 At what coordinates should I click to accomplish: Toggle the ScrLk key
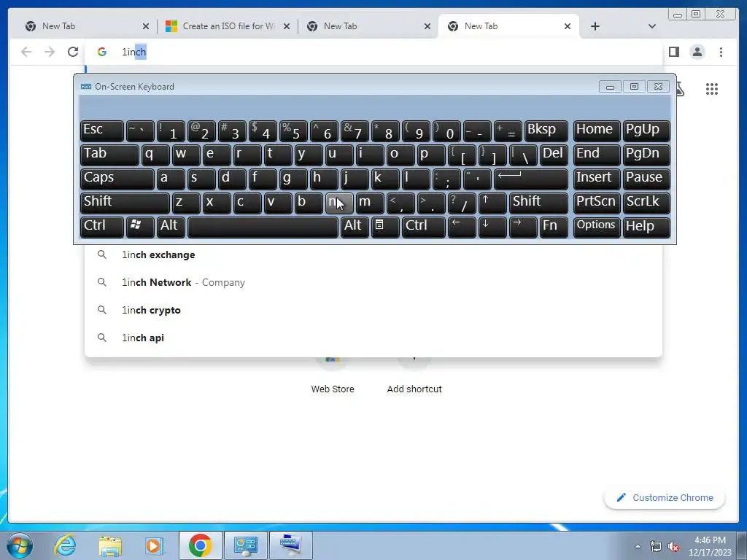point(646,203)
